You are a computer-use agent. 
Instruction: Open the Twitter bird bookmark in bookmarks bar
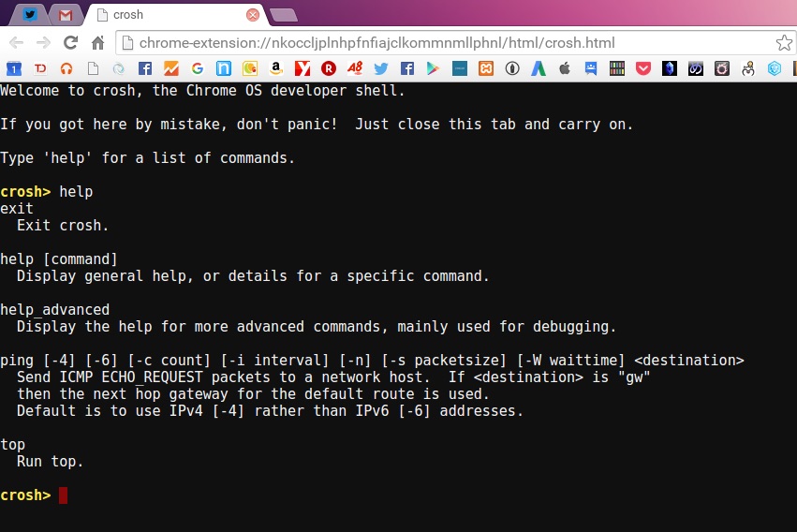(x=381, y=68)
